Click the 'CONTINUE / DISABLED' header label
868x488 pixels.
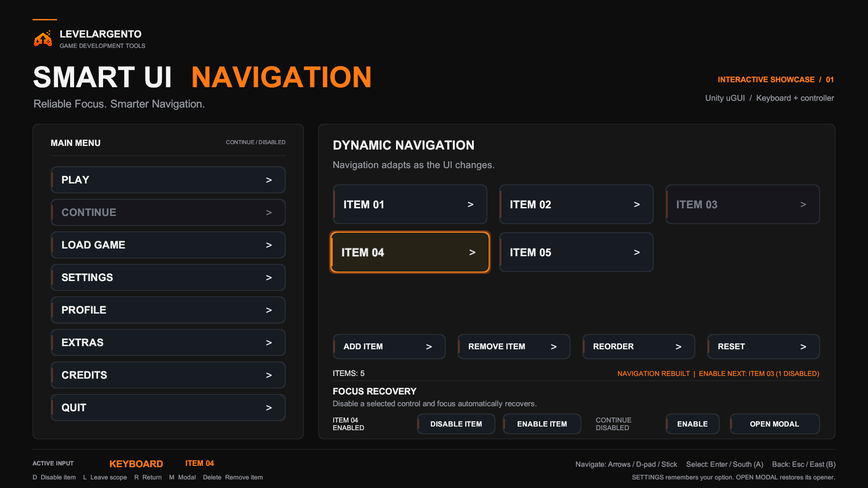coord(255,142)
